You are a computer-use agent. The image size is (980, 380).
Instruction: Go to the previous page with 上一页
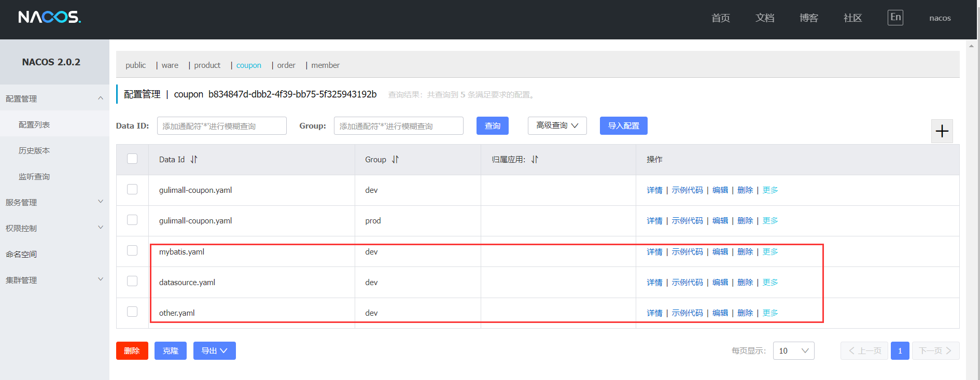click(x=864, y=351)
